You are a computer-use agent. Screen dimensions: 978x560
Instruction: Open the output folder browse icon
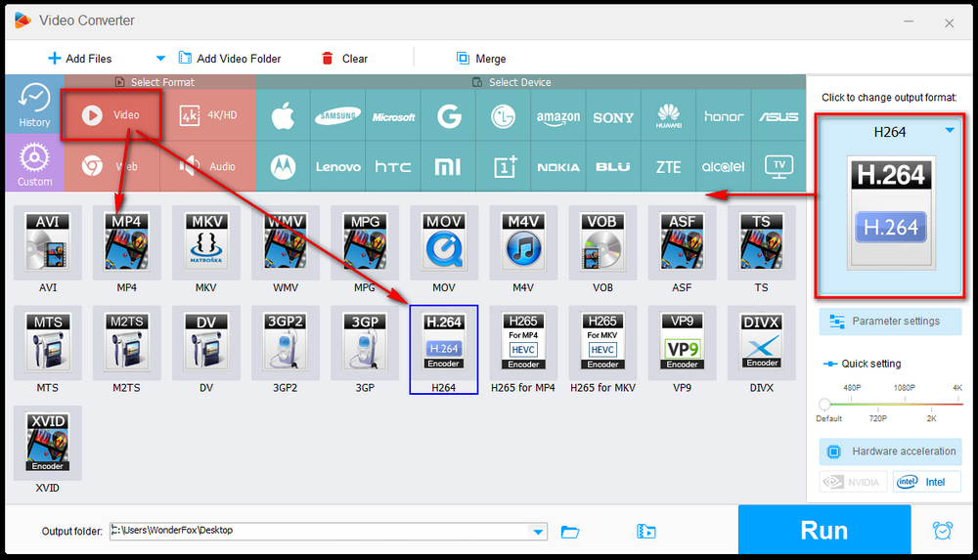pyautogui.click(x=570, y=532)
